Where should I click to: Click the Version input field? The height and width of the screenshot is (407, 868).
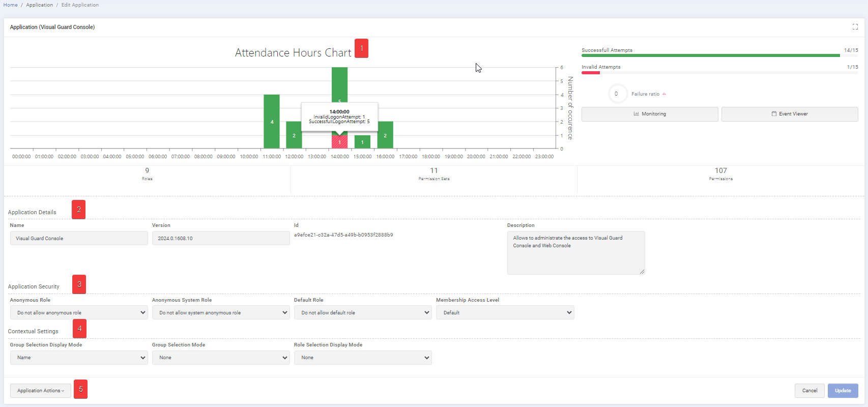pos(221,238)
